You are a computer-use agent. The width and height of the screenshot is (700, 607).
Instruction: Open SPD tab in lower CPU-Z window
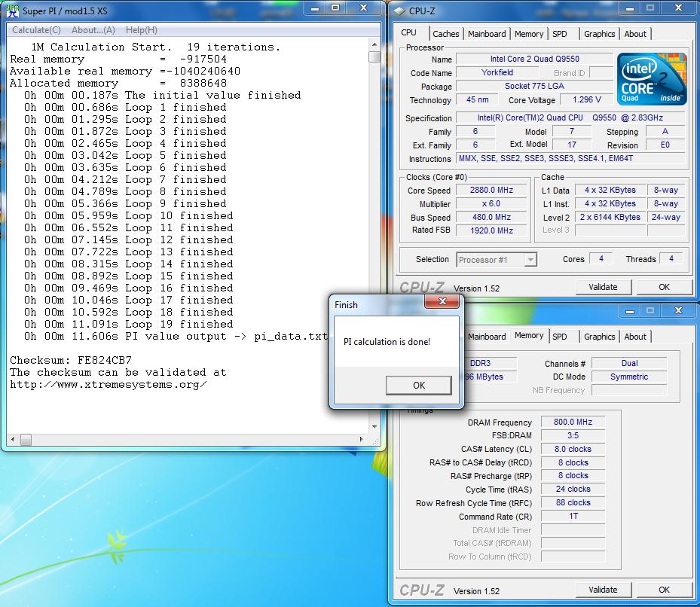559,337
